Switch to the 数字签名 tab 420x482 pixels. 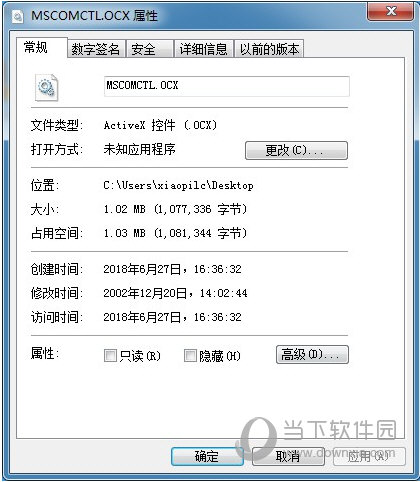pyautogui.click(x=96, y=49)
